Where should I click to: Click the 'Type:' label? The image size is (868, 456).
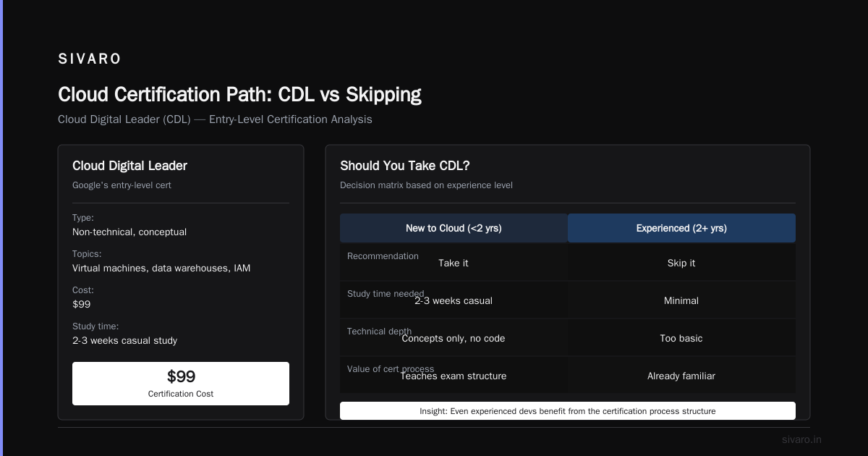(83, 218)
